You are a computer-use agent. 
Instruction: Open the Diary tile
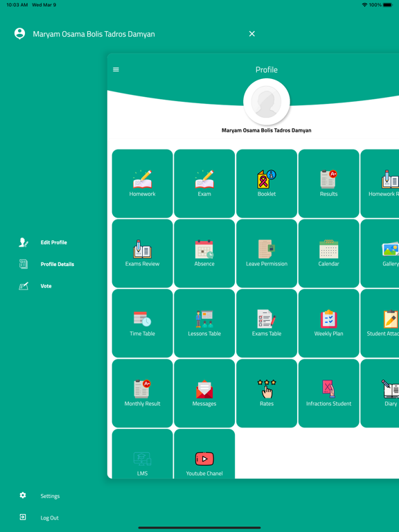380,393
